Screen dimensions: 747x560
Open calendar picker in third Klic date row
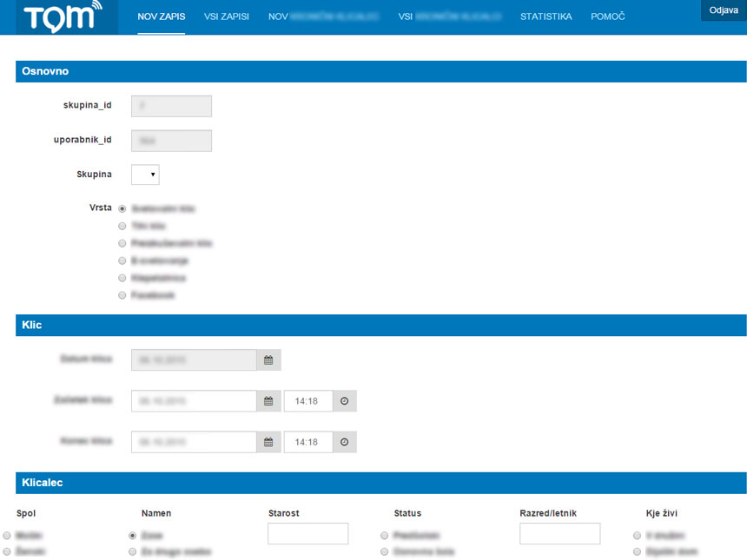click(x=268, y=442)
